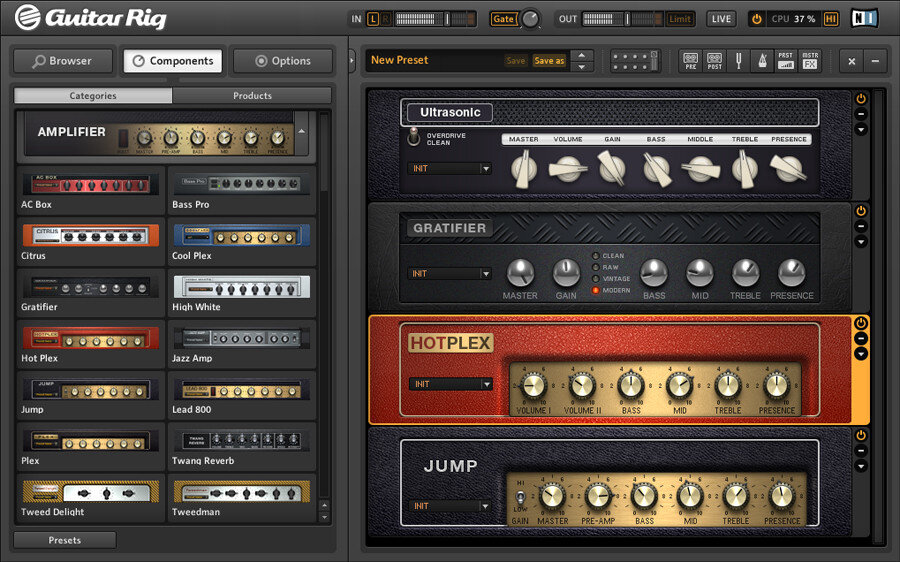
Task: Toggle the Ultrasonic module power
Action: tap(861, 99)
